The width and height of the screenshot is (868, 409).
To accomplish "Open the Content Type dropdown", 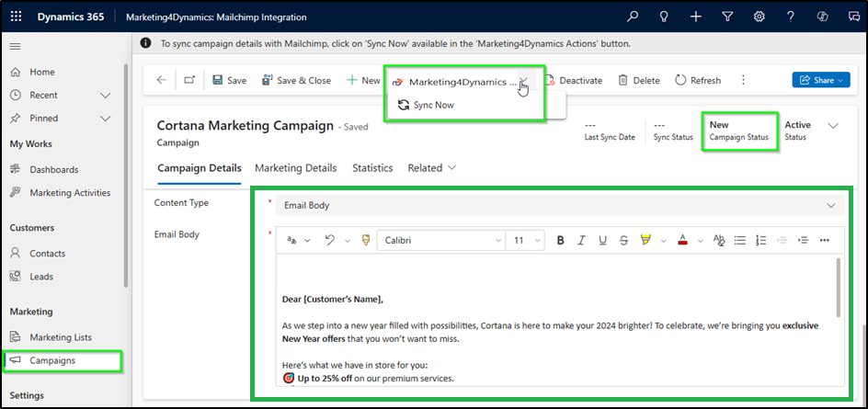I will click(560, 205).
